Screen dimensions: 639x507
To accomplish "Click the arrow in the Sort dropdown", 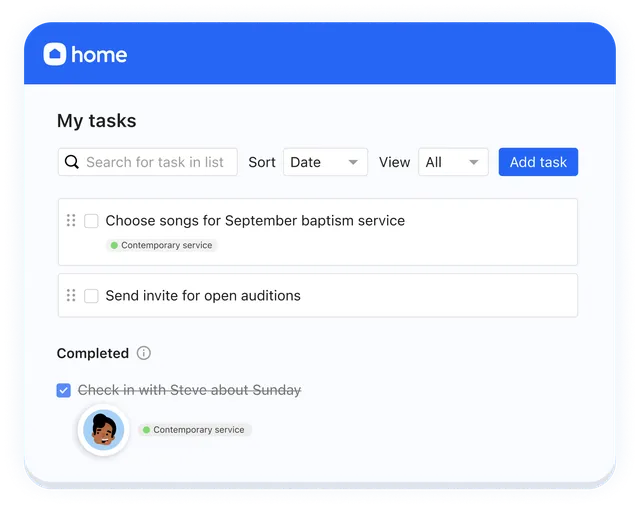I will coord(353,162).
